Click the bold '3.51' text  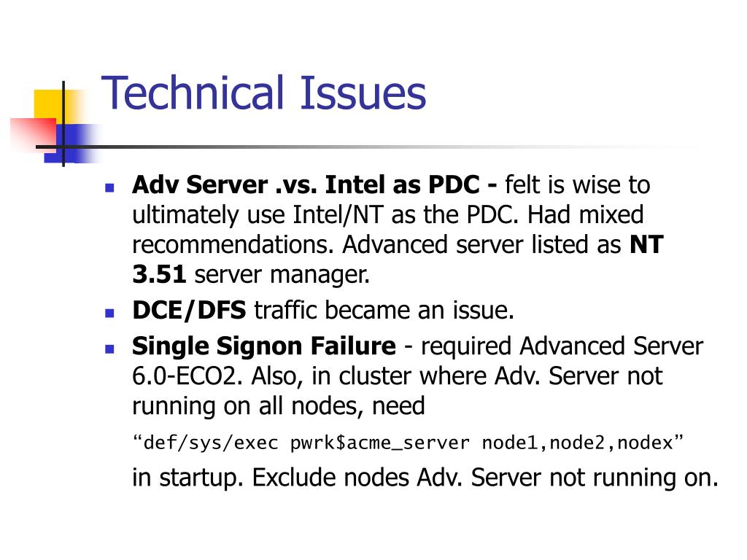click(158, 274)
